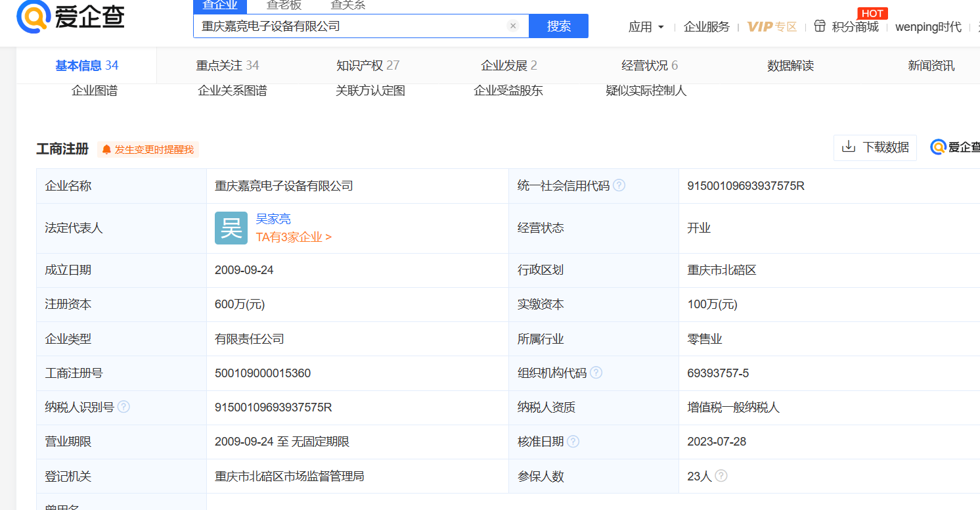Click the 下载数据 button
Viewport: 980px width, 510px height.
[x=875, y=147]
